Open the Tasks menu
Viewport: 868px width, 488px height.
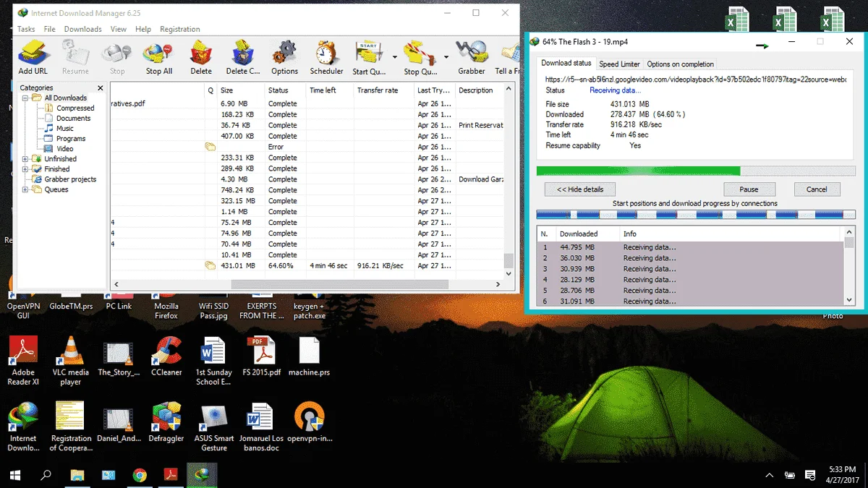(26, 30)
